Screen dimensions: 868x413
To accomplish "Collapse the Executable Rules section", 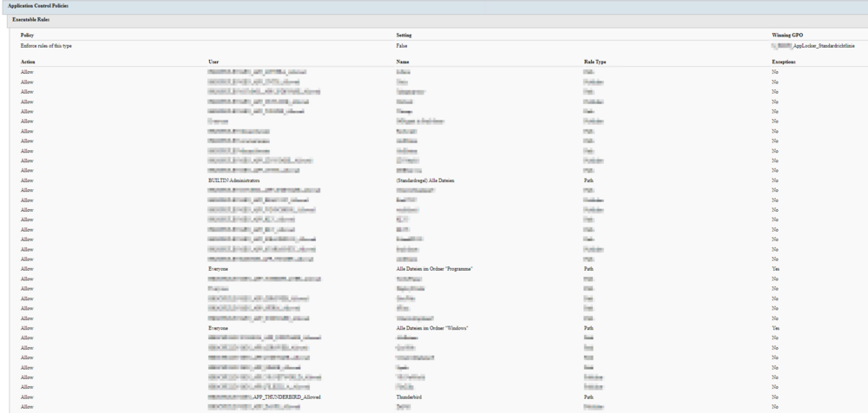I will tap(30, 18).
